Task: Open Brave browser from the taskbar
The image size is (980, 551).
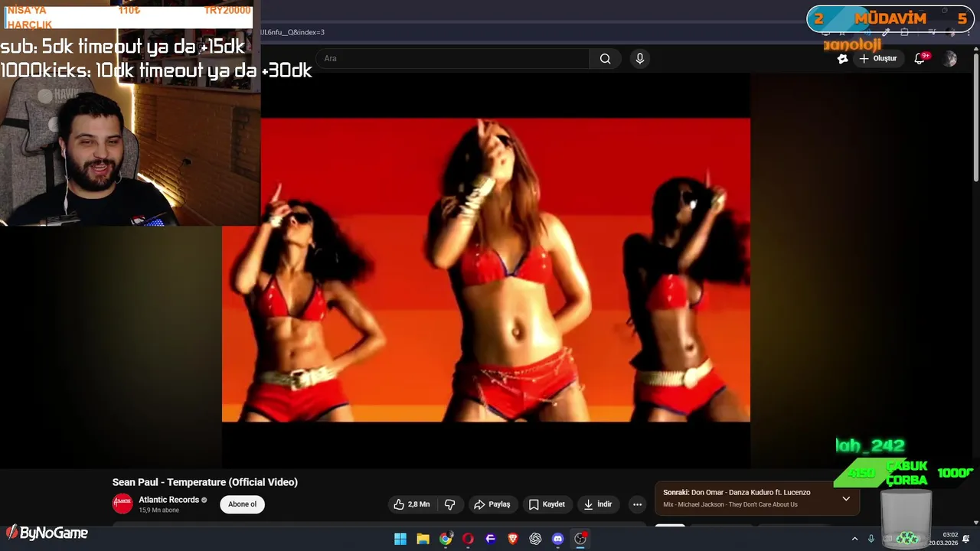Action: [513, 539]
